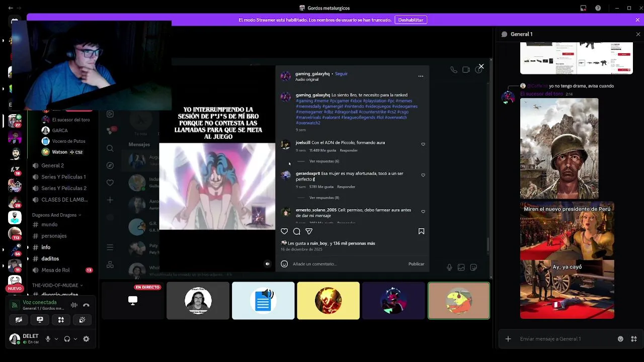The width and height of the screenshot is (644, 362).
Task: Share the post via paper-plane icon
Action: tap(309, 231)
